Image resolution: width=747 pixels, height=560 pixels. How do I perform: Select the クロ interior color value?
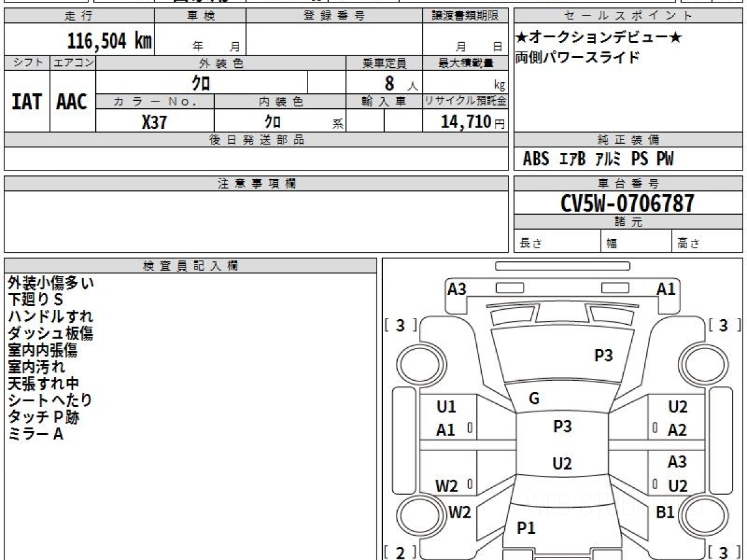tap(272, 121)
